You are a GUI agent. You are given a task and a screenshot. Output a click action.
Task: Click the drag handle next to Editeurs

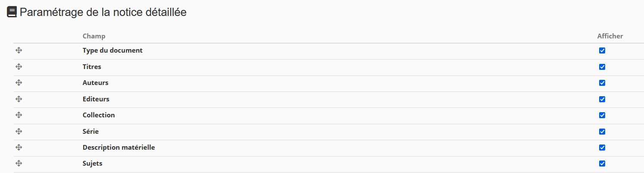click(x=19, y=99)
